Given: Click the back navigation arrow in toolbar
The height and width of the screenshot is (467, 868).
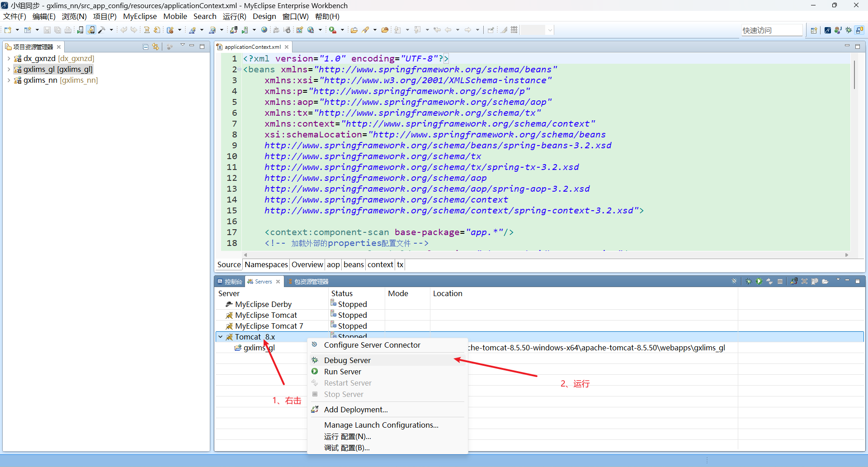Looking at the screenshot, I should (x=448, y=30).
